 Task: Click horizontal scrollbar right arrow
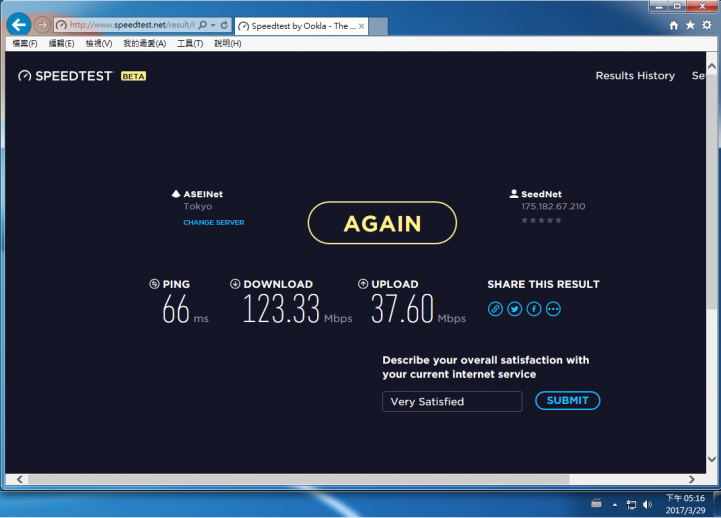coord(691,479)
